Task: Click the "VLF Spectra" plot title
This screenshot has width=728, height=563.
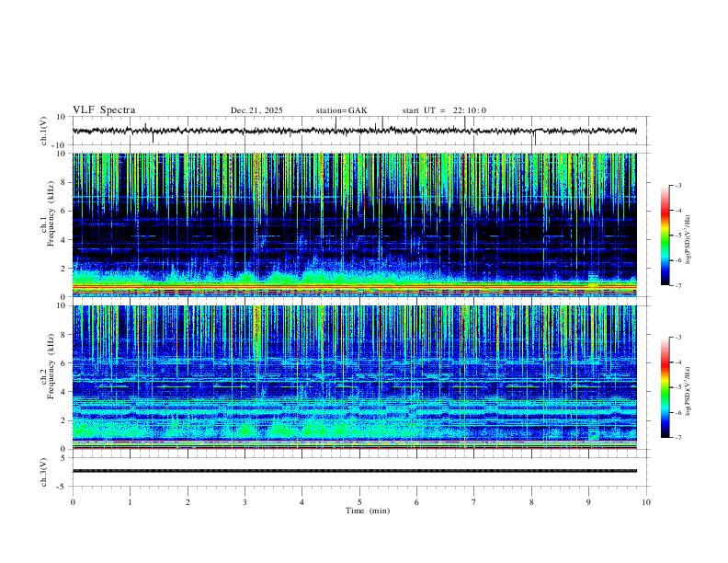Action: coord(104,110)
